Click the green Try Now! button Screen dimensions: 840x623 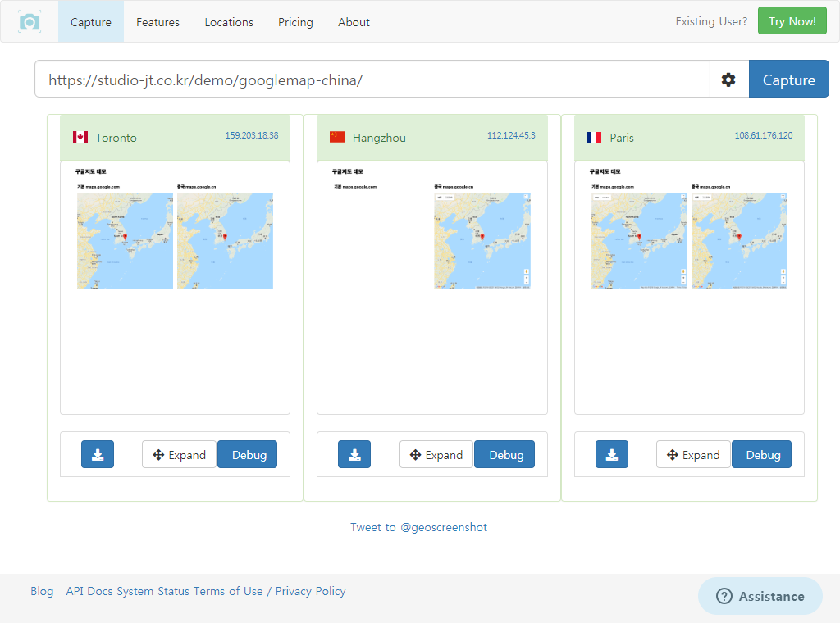coord(792,21)
